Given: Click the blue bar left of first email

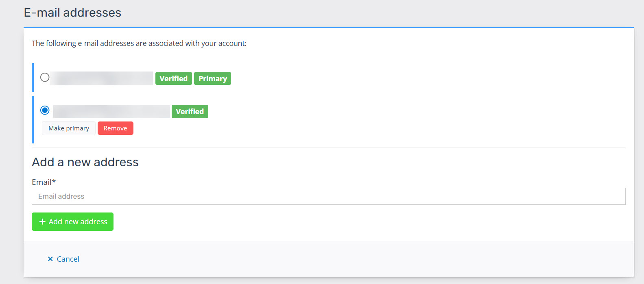Looking at the screenshot, I should (x=33, y=78).
